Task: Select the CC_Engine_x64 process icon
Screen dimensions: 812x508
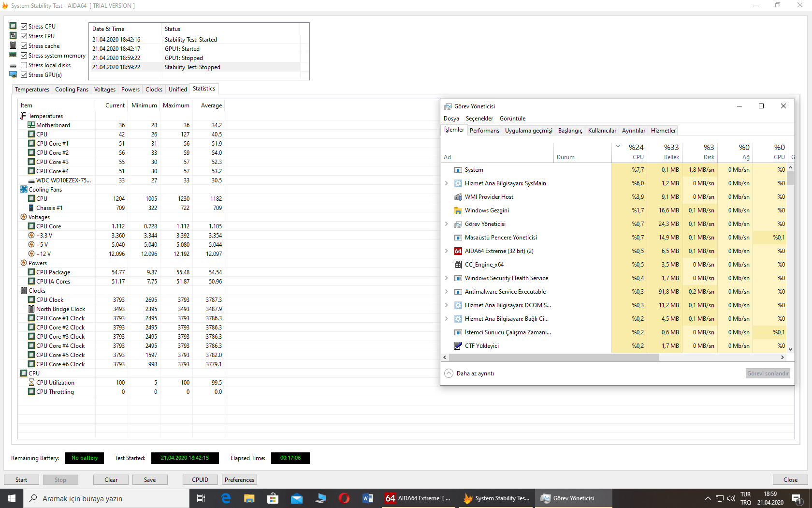Action: coord(458,265)
